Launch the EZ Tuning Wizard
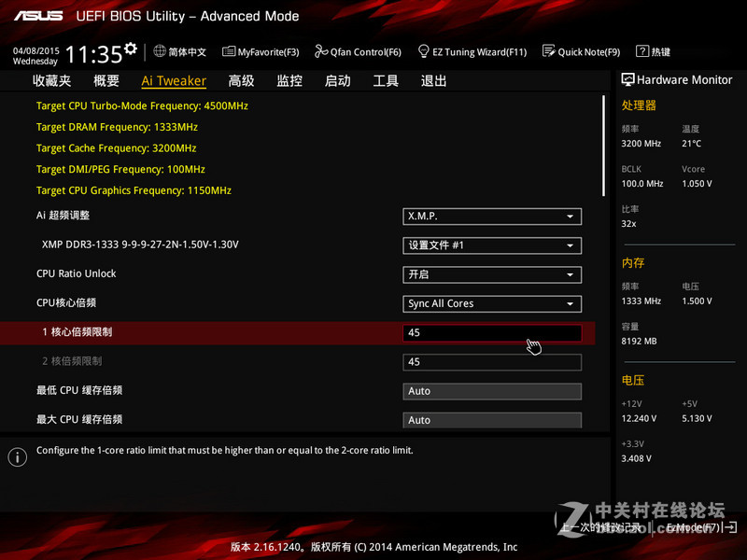 pyautogui.click(x=472, y=52)
